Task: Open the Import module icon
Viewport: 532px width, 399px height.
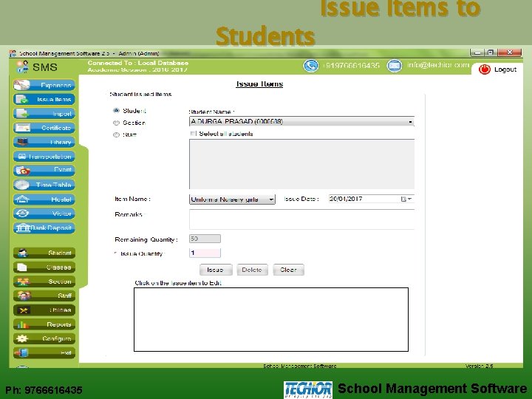Action: coord(22,113)
